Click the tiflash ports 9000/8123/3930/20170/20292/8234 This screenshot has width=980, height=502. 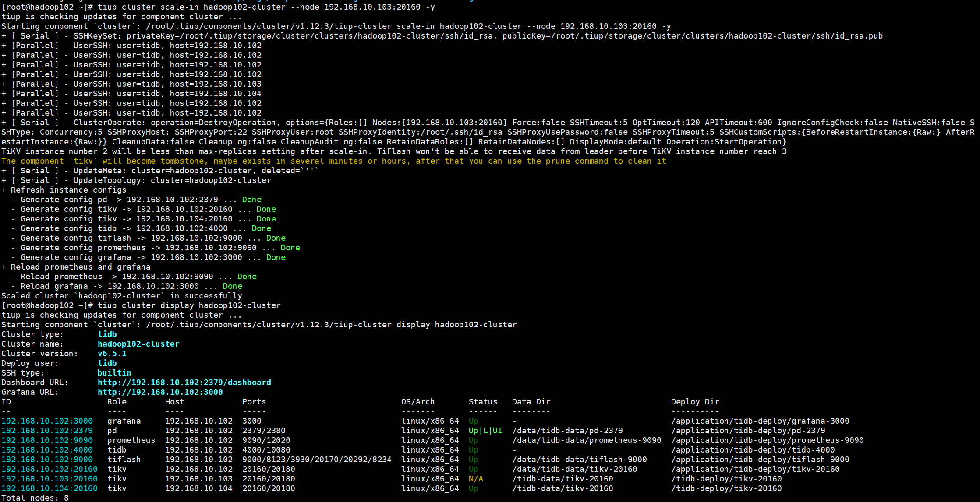pyautogui.click(x=317, y=460)
